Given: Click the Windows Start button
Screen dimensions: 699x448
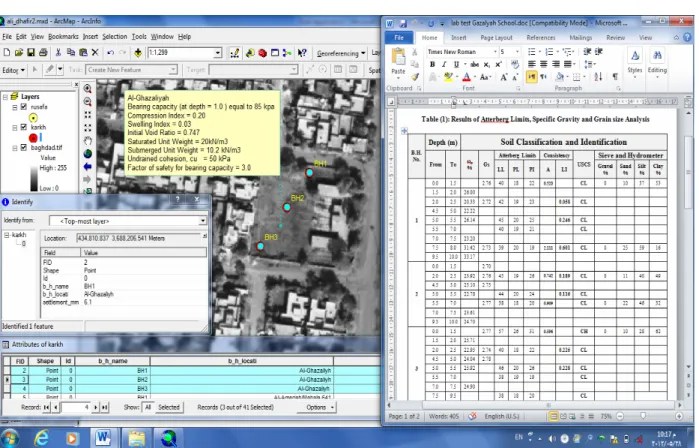Looking at the screenshot, I should [x=10, y=438].
